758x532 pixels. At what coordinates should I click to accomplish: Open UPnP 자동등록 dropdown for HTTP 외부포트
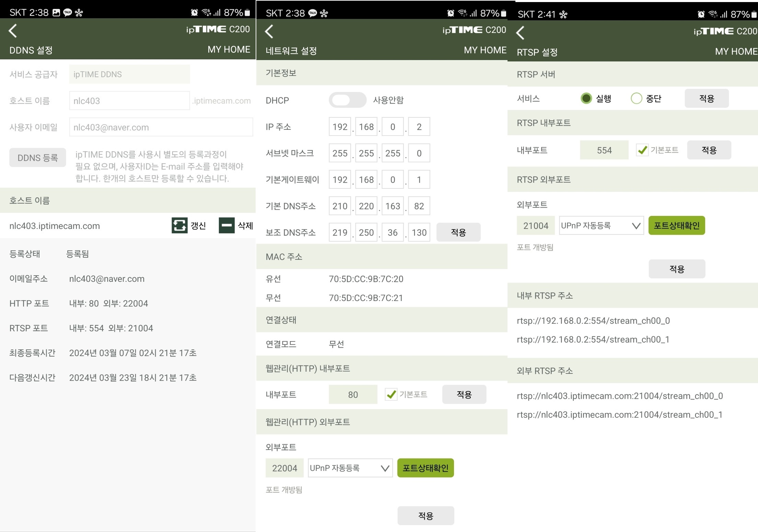pyautogui.click(x=350, y=468)
